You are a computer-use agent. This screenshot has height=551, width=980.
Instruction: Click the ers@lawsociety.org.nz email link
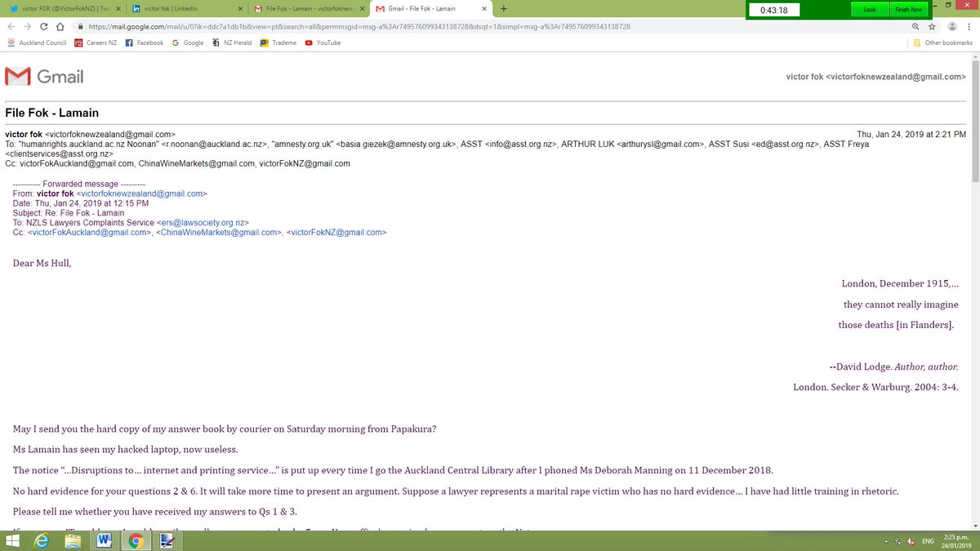tap(203, 222)
